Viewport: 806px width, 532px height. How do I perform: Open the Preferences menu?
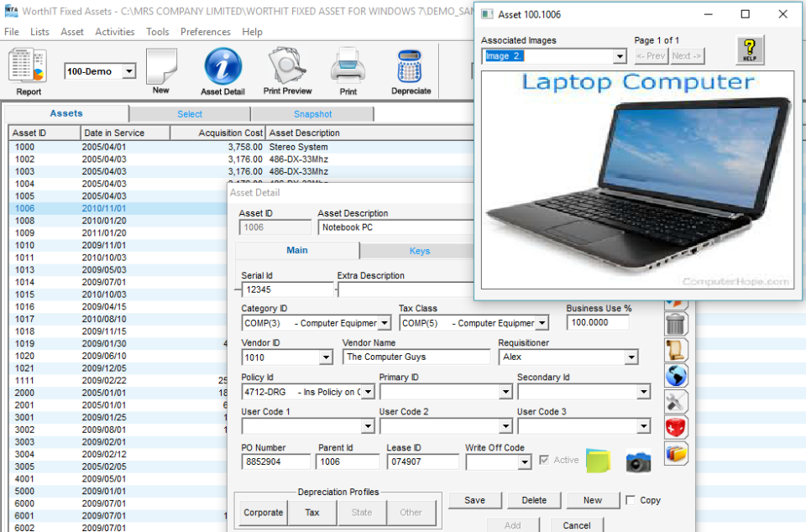[205, 31]
